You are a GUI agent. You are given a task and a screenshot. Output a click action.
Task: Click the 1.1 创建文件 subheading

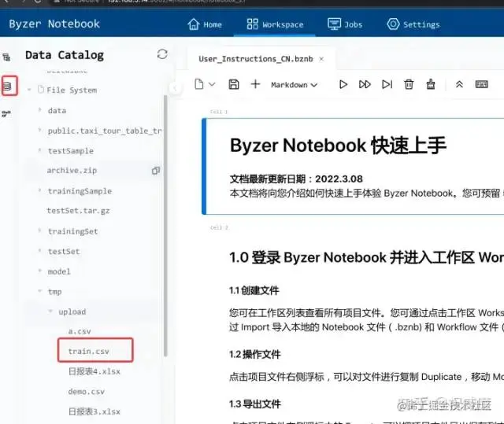pyautogui.click(x=254, y=291)
